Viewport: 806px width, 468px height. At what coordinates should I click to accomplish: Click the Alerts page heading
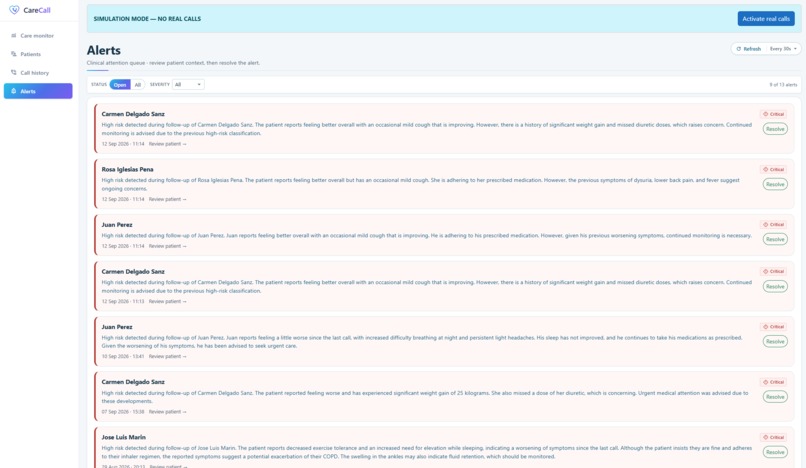pos(104,50)
